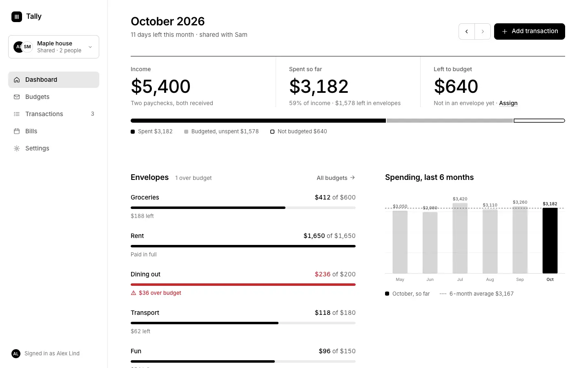
Task: Click the Fun envelope name
Action: 136,351
